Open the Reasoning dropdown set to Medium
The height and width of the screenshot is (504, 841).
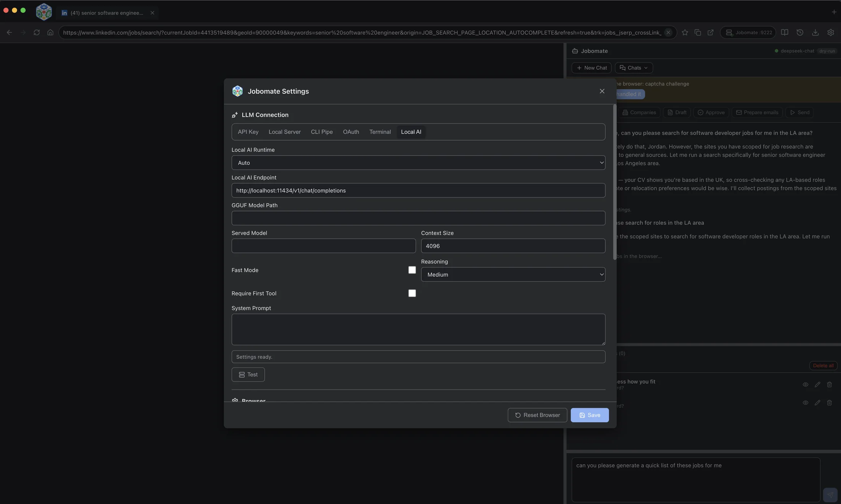coord(513,274)
